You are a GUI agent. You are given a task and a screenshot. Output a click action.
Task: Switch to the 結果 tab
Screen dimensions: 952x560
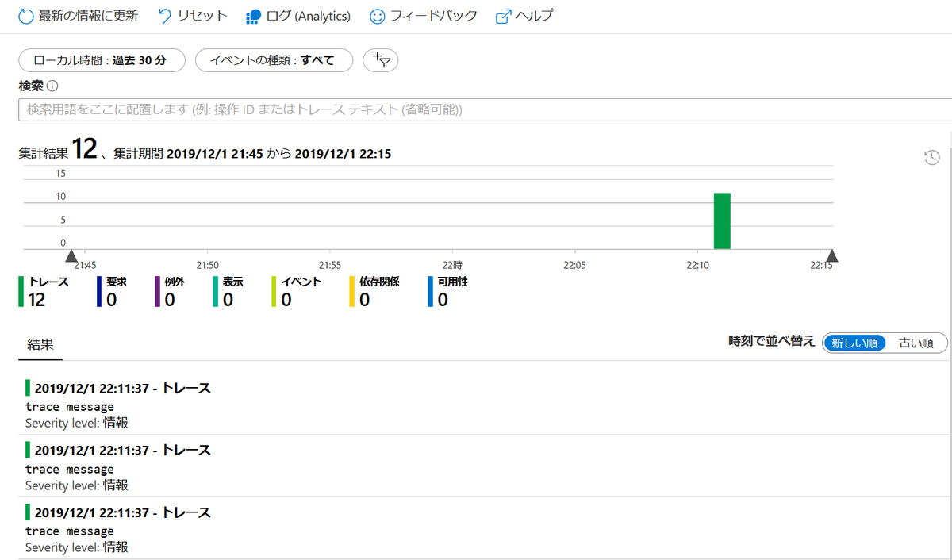(x=40, y=344)
